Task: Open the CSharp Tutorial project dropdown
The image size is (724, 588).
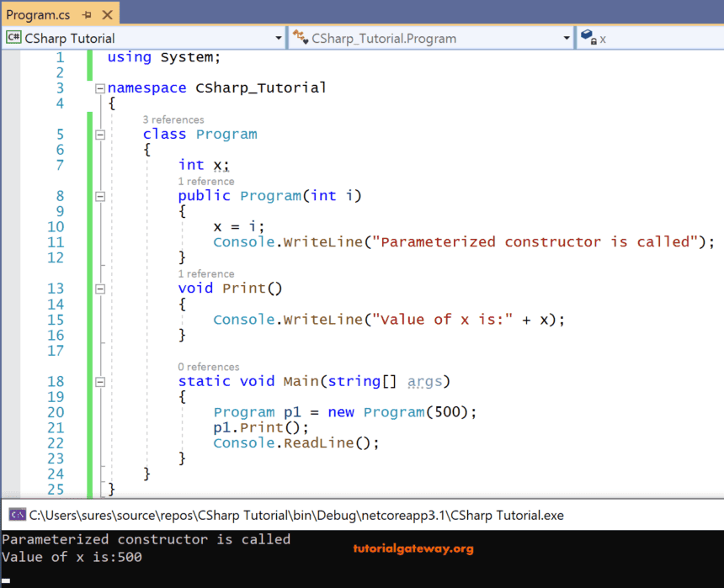Action: tap(278, 37)
